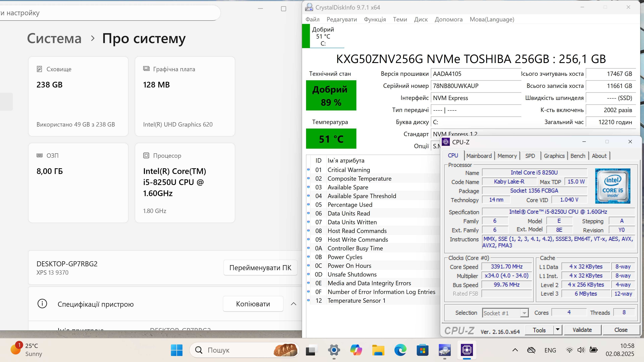Click the Storage card icon
This screenshot has width=644, height=362.
[39, 69]
